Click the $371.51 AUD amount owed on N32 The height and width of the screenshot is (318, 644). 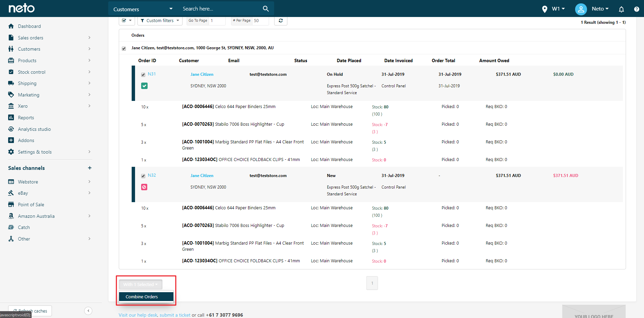coord(566,176)
